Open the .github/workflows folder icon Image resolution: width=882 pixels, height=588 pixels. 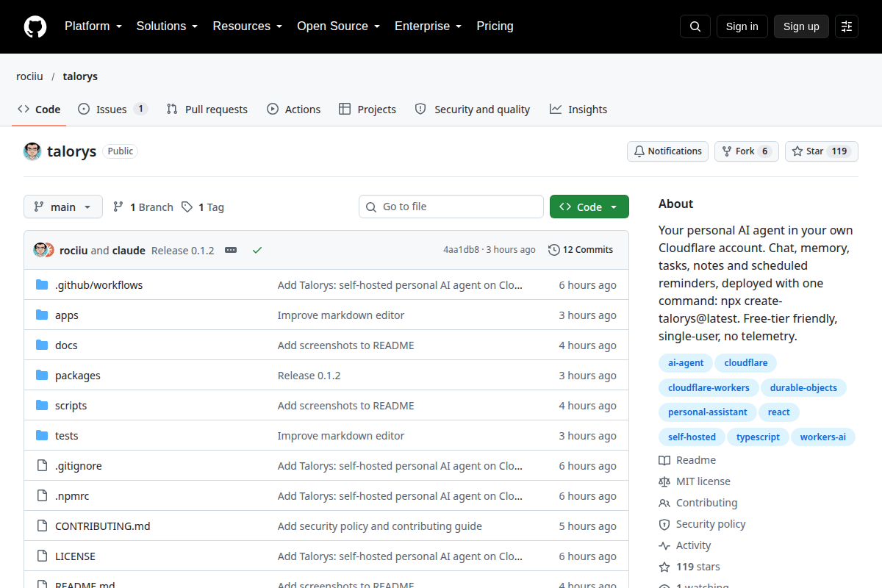(42, 285)
